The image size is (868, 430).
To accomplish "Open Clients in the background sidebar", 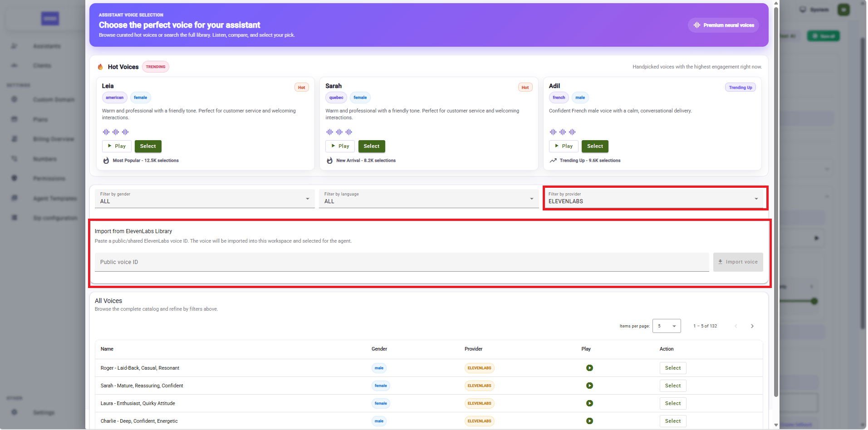I will click(42, 66).
